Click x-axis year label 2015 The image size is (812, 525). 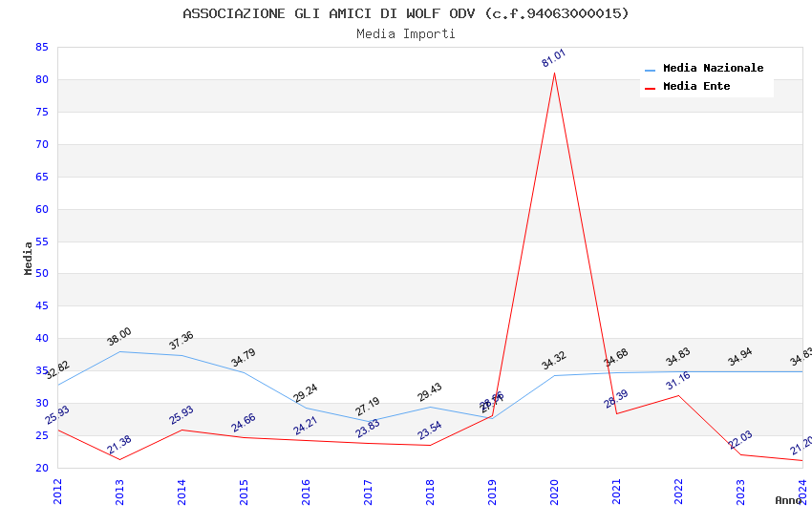point(244,492)
